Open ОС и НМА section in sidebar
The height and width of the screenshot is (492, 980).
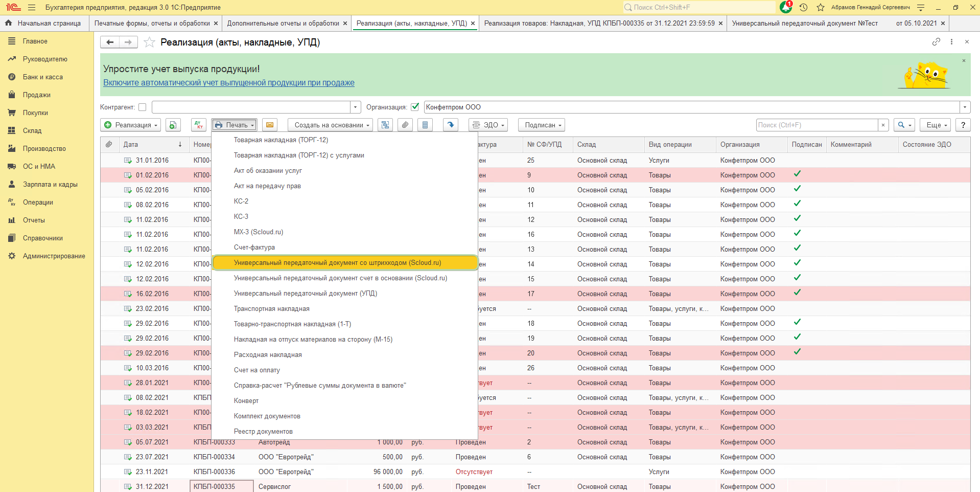39,166
